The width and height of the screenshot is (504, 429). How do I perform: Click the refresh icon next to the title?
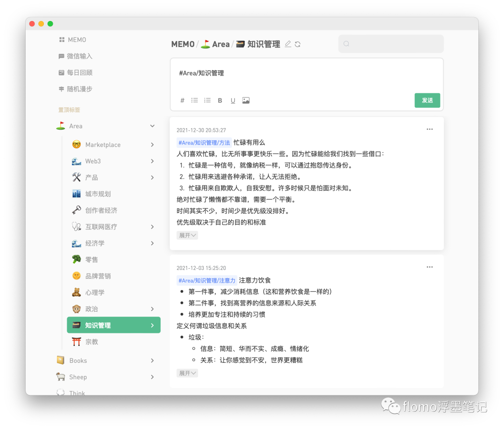coord(298,44)
